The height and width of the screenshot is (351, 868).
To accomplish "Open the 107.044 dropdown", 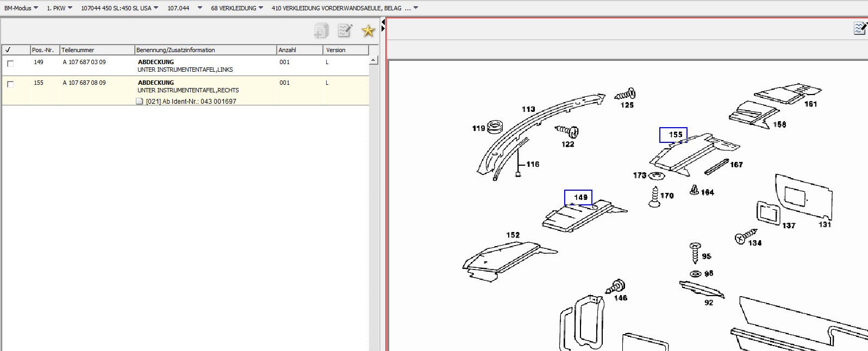I will tap(185, 8).
